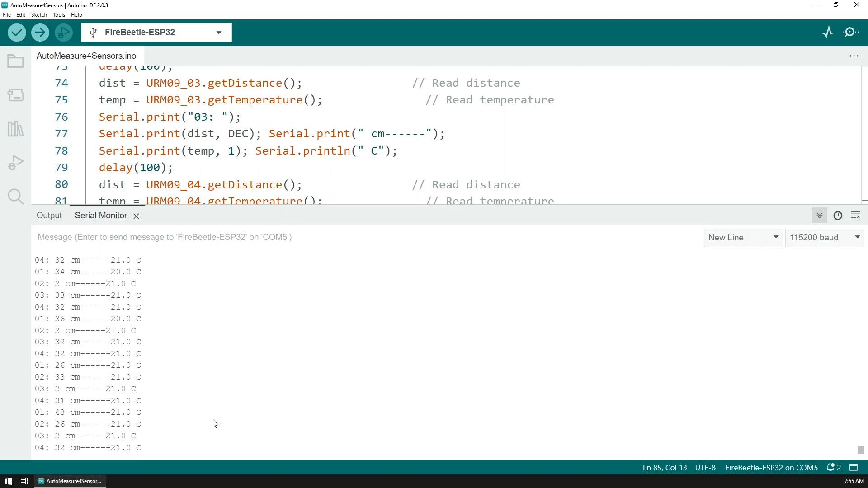The width and height of the screenshot is (868, 488).
Task: Click the serial monitor vertical scrollbar thumb
Action: [861, 450]
